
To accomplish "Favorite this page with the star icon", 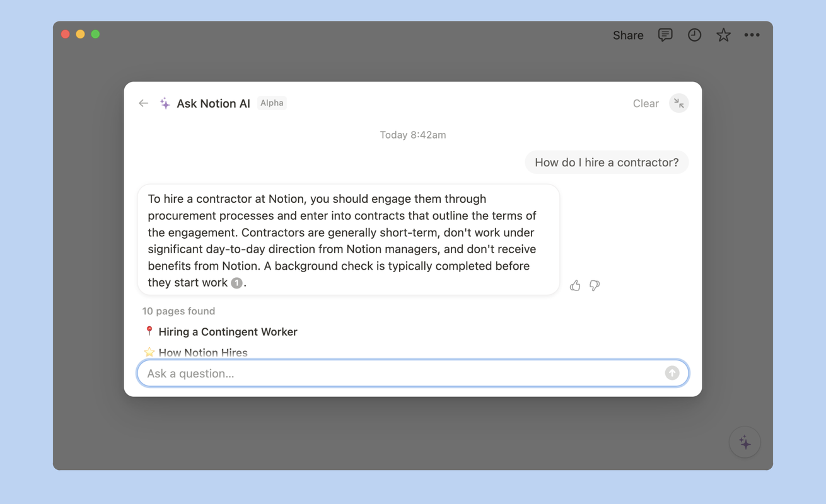I will (x=723, y=35).
